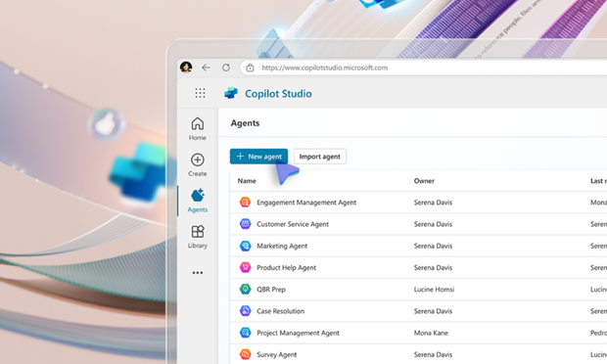Click Serena Davis in Product Help Agent row
The height and width of the screenshot is (364, 607).
tap(433, 268)
